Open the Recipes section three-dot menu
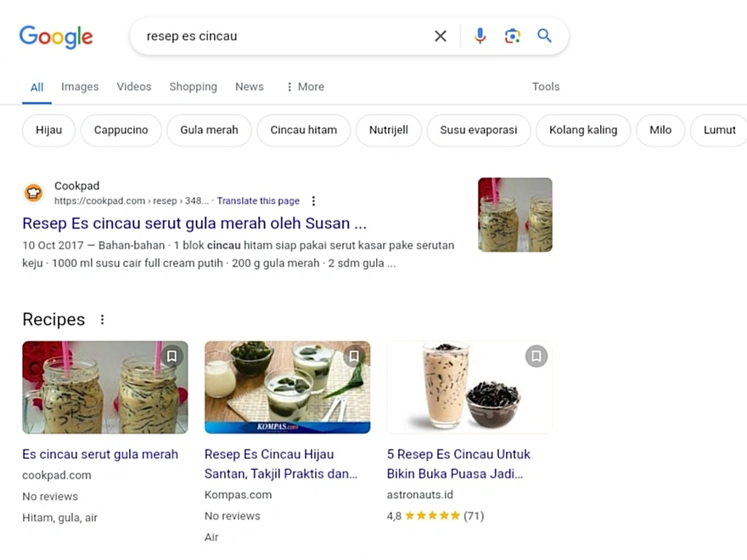The width and height of the screenshot is (747, 560). (103, 320)
